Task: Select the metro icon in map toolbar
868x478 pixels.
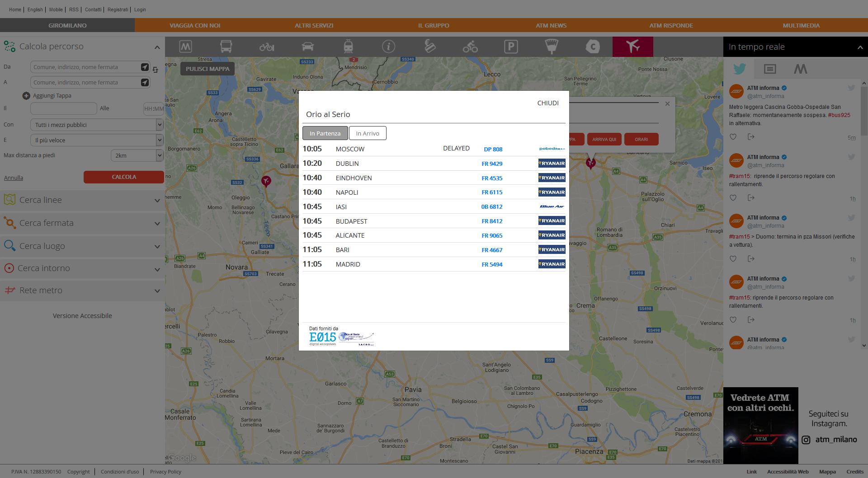Action: coord(185,47)
